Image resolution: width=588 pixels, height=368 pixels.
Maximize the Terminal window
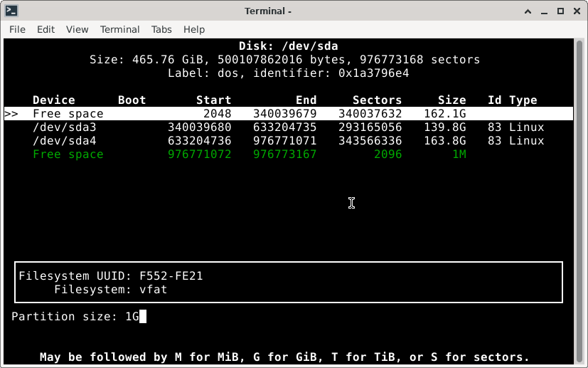pos(560,11)
